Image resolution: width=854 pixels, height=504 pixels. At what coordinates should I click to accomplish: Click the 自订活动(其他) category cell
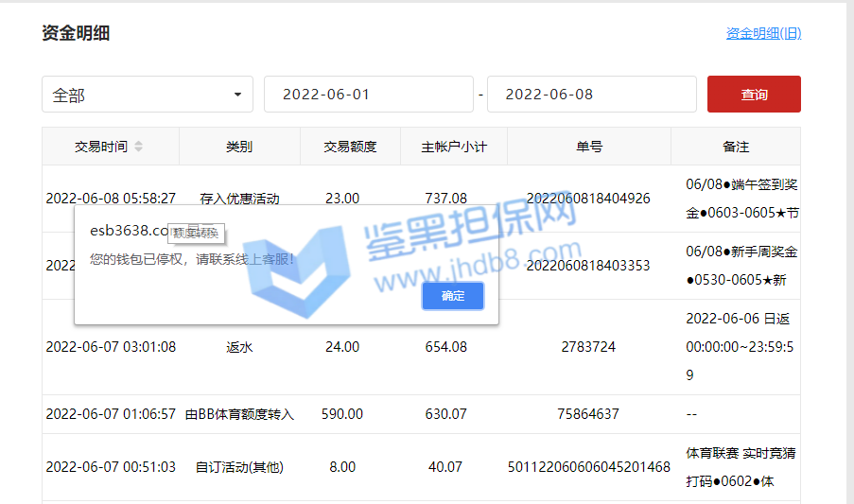click(x=239, y=467)
